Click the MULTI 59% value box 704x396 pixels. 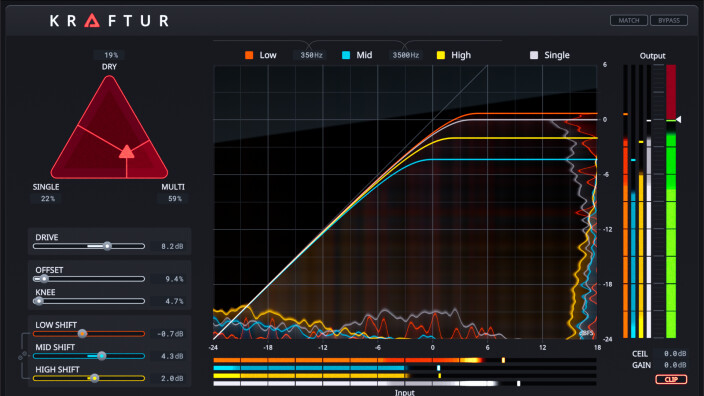click(173, 198)
